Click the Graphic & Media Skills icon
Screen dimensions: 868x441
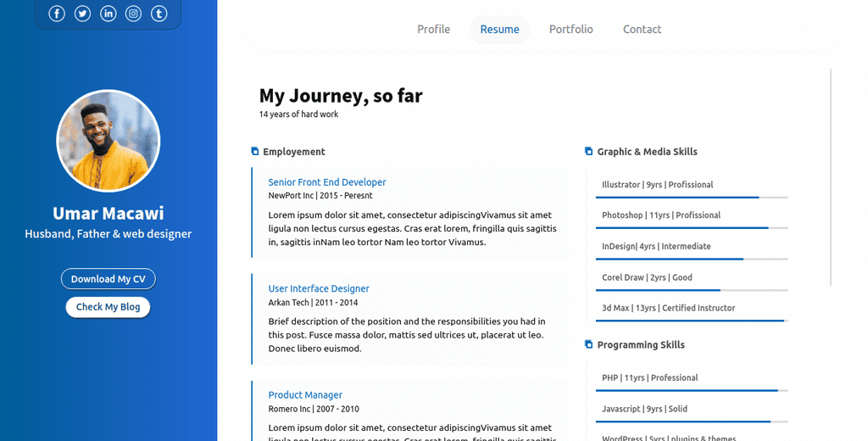point(589,151)
